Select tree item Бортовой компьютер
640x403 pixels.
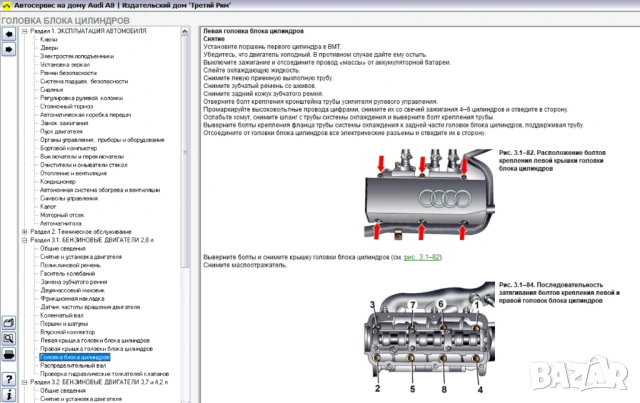point(68,148)
